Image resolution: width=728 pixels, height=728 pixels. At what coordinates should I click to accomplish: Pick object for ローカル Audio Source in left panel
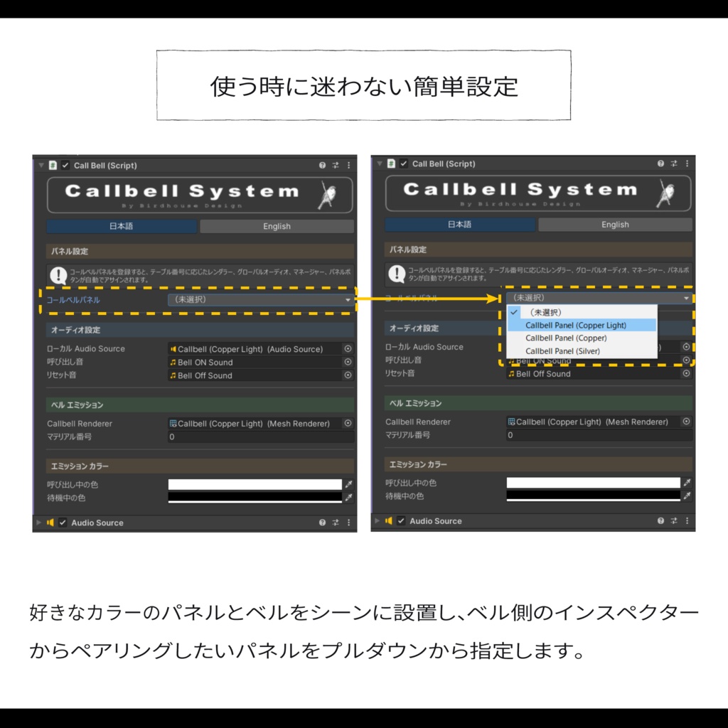pyautogui.click(x=348, y=348)
